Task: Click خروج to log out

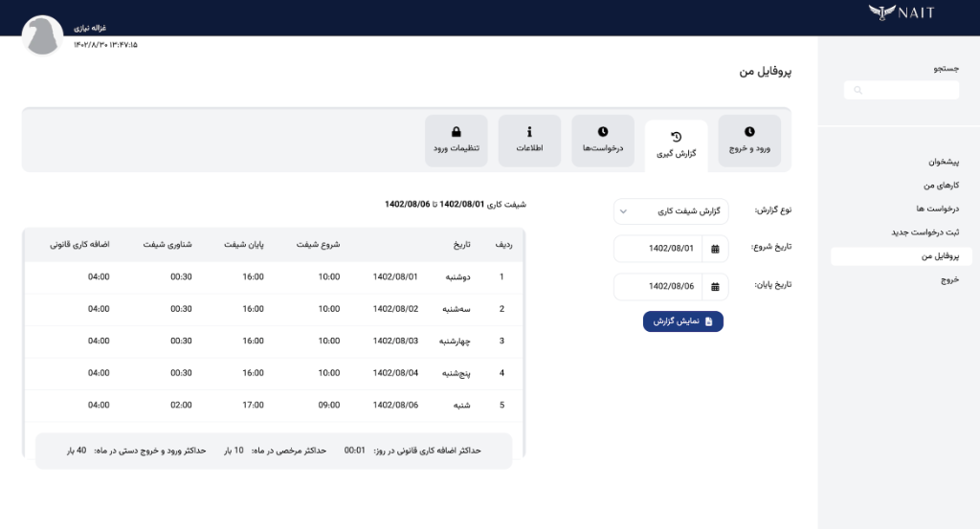Action: click(950, 279)
